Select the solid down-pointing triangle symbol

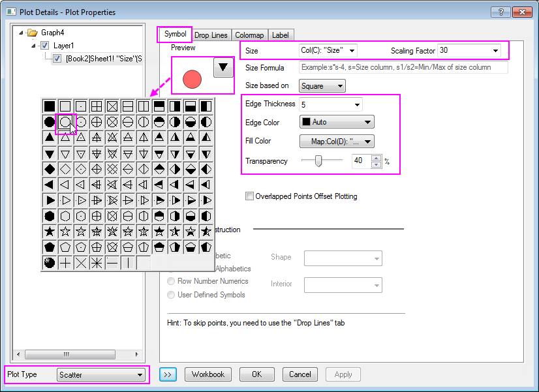(x=50, y=153)
